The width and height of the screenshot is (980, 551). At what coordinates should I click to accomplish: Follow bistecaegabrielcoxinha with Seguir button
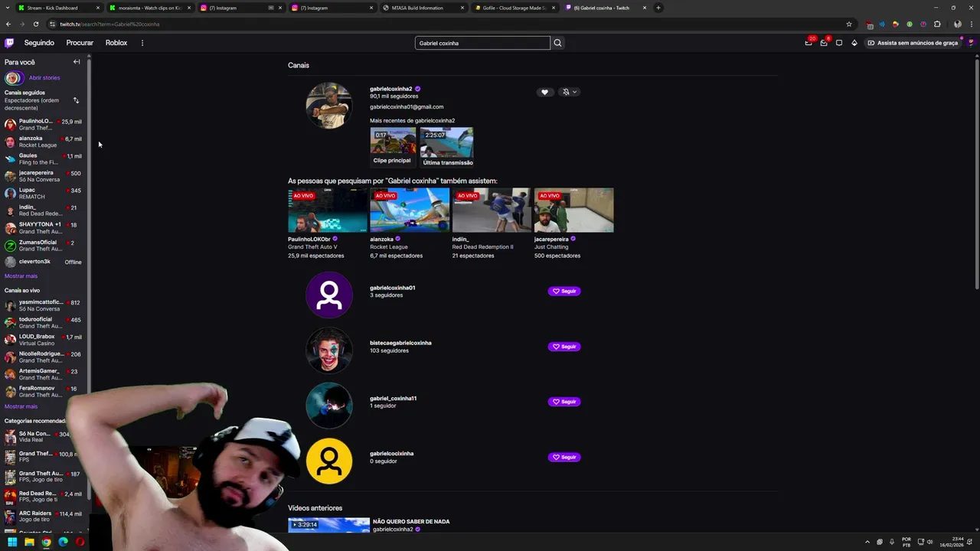pyautogui.click(x=564, y=346)
